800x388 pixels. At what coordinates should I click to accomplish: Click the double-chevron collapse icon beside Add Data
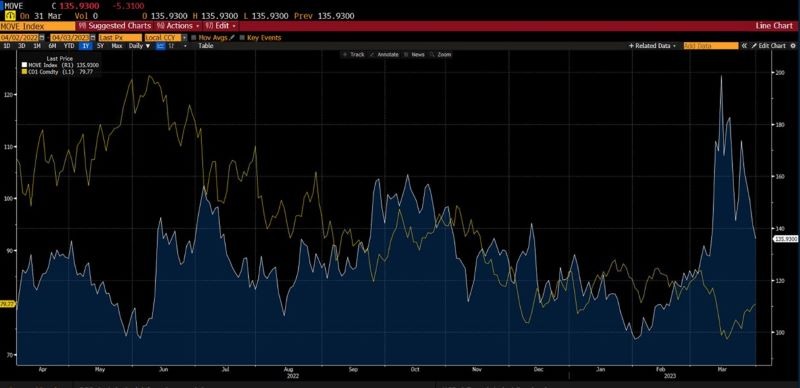click(x=744, y=46)
